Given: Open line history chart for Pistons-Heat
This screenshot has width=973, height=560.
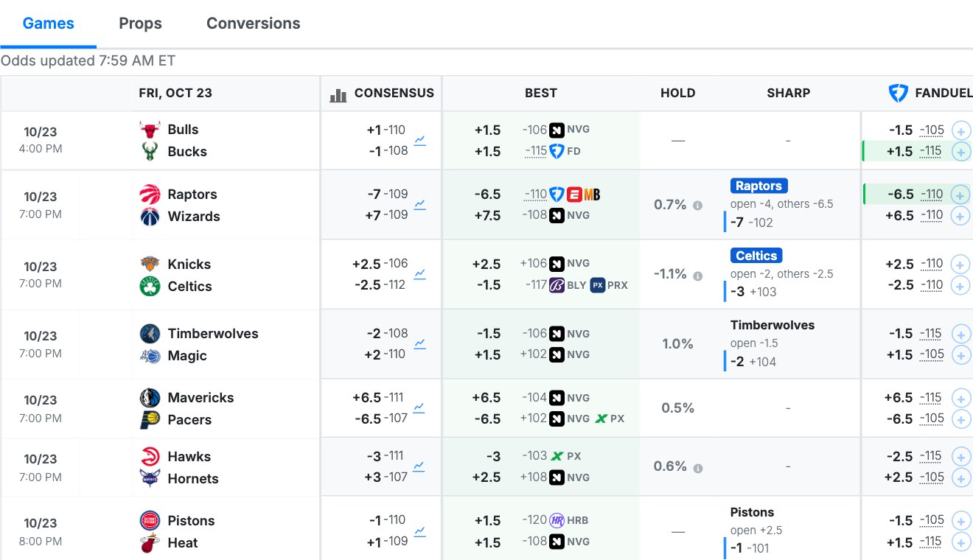Looking at the screenshot, I should click(419, 531).
